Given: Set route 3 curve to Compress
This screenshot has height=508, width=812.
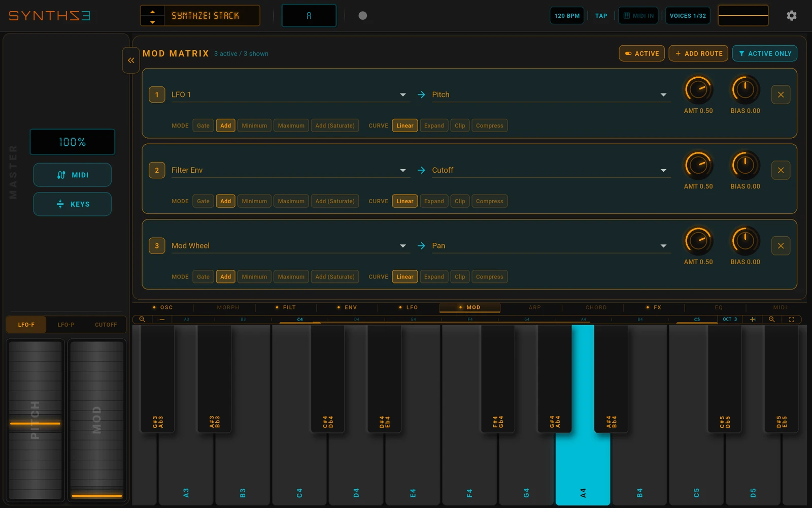Looking at the screenshot, I should tap(490, 277).
